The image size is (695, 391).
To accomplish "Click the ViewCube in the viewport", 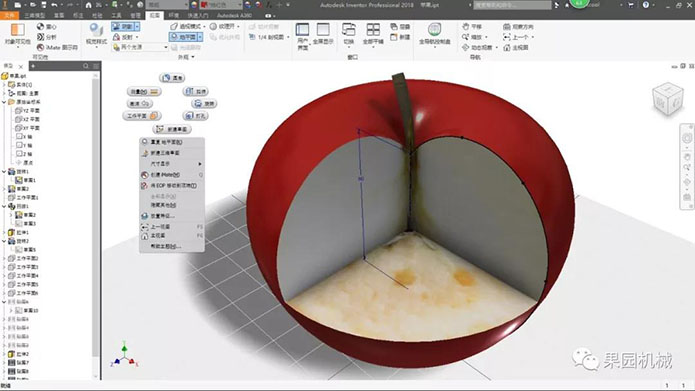I will pos(668,99).
